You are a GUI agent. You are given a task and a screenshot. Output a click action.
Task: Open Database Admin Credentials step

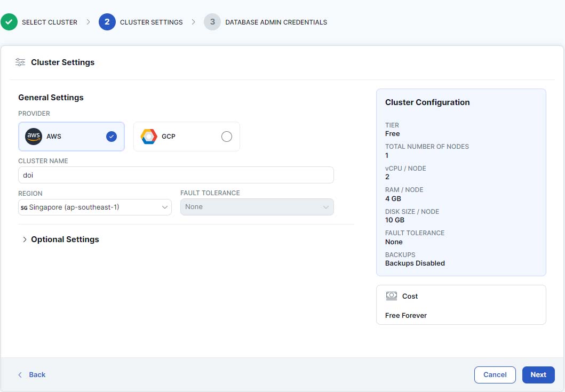[x=276, y=22]
